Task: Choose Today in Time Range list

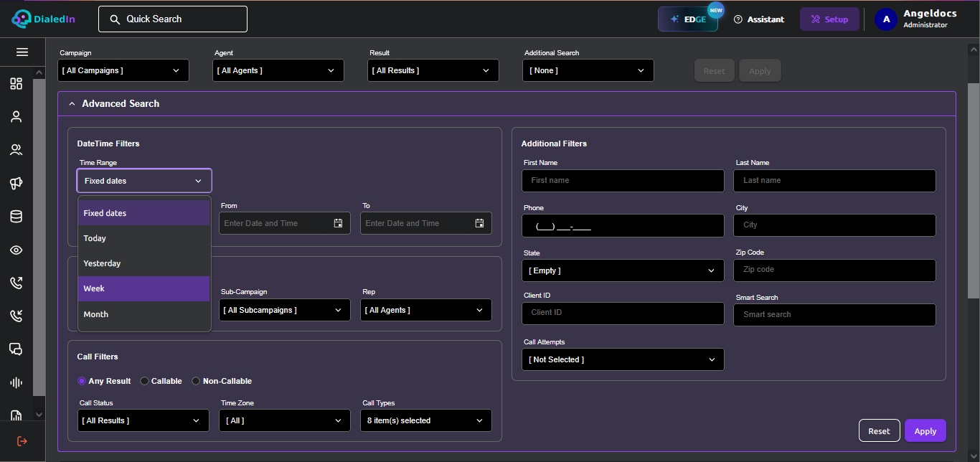Action: (x=144, y=238)
